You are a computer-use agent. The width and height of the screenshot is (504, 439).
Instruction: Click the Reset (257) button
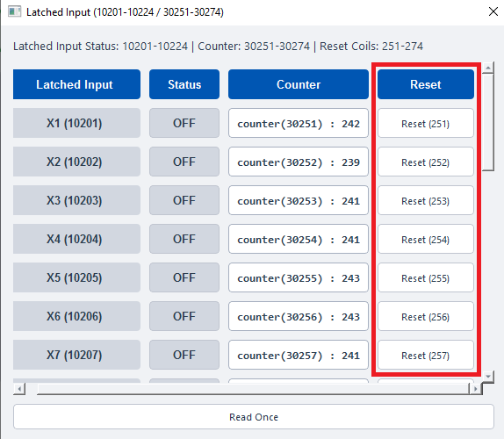[426, 355]
